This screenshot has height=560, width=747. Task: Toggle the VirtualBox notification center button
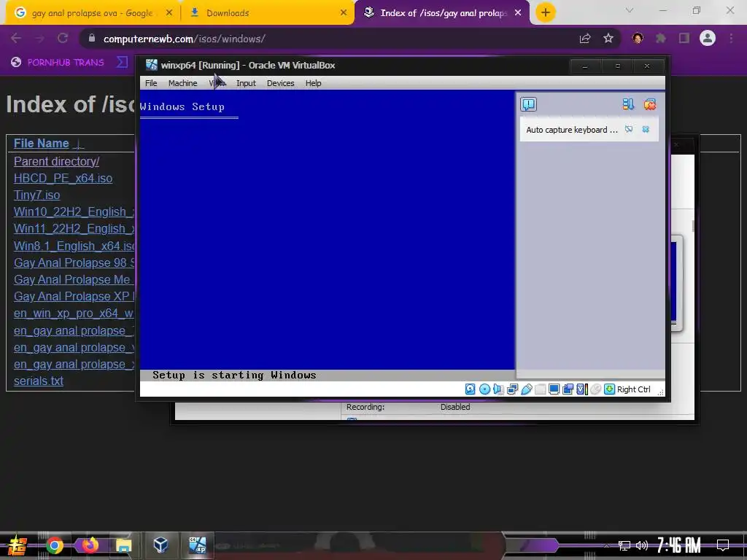[x=528, y=104]
